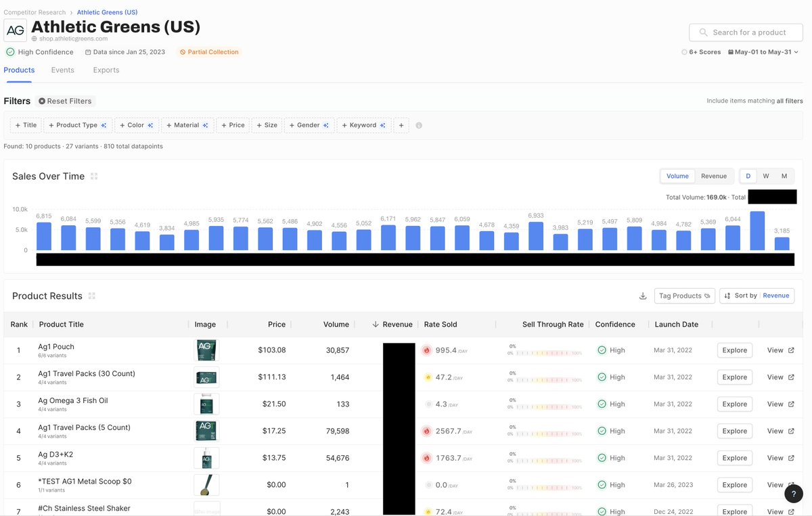Open the Sort by Revenue dropdown

click(775, 296)
